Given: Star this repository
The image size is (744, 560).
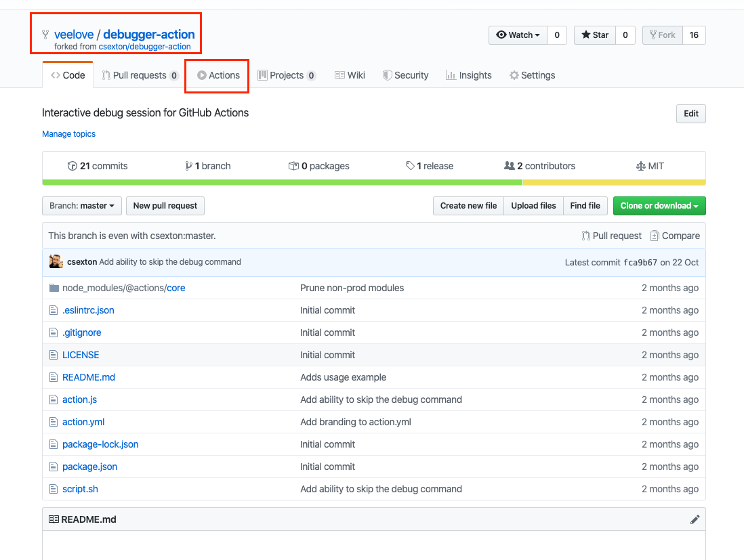Looking at the screenshot, I should click(595, 35).
